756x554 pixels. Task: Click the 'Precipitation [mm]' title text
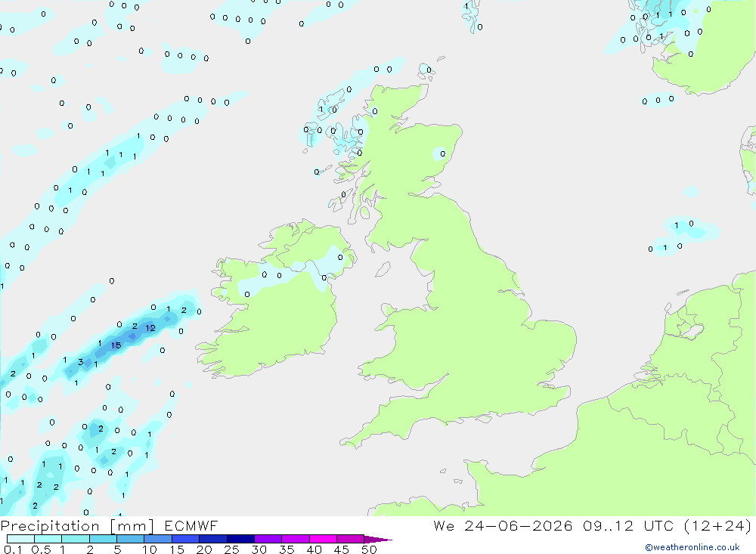click(x=77, y=526)
